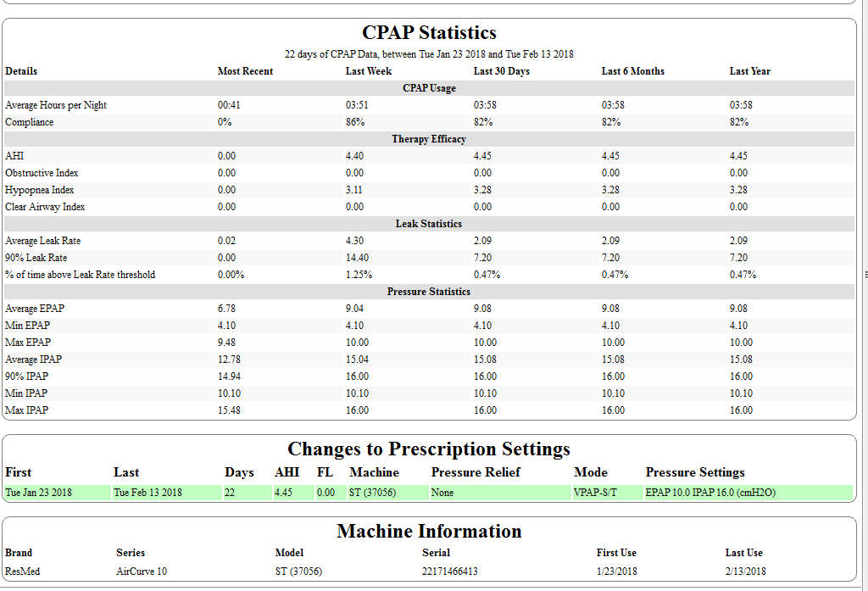Click the Last date Tue Feb 13 2018
Screen dimensions: 868x591
(147, 493)
